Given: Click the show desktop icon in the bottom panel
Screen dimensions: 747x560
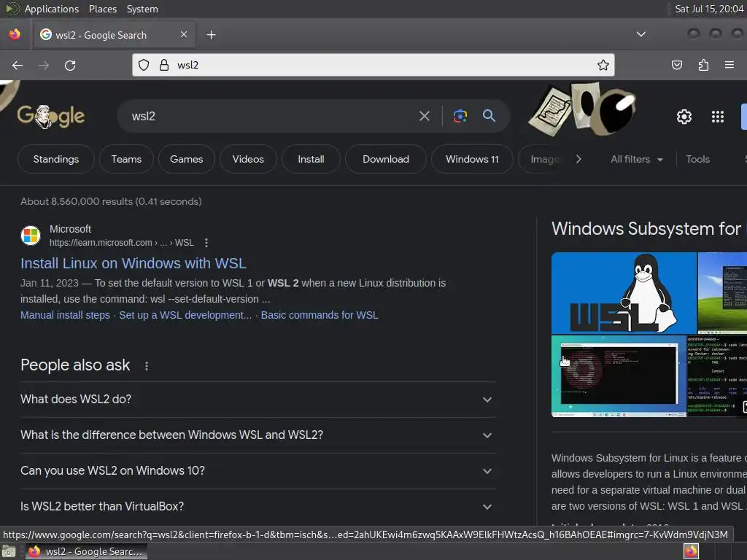Looking at the screenshot, I should 9,551.
